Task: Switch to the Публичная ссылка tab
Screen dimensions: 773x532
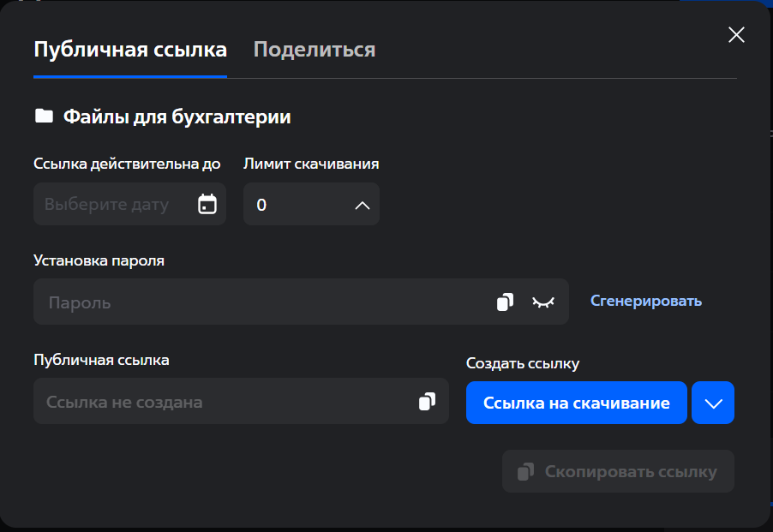Action: pyautogui.click(x=130, y=50)
